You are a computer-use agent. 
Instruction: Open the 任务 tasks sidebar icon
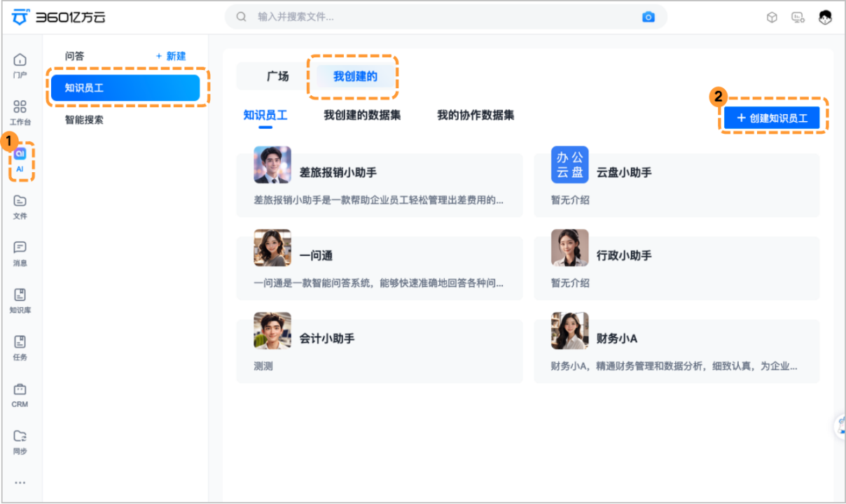pyautogui.click(x=20, y=347)
